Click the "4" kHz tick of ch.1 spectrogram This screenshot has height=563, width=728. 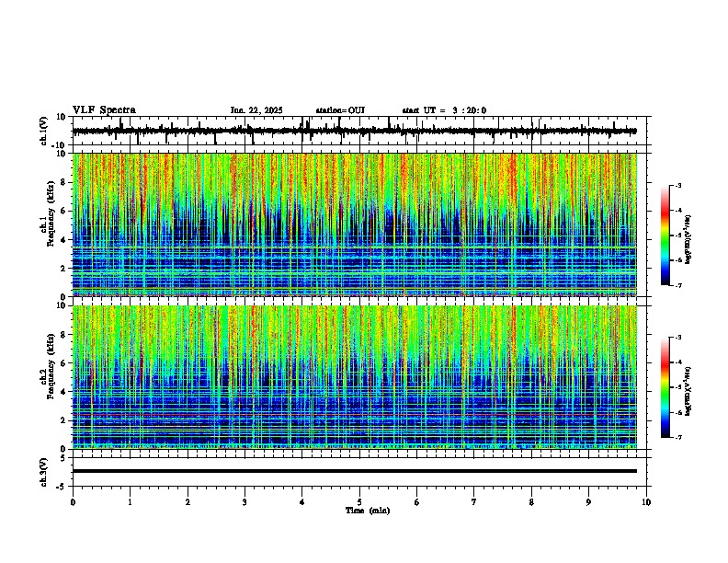[64, 240]
